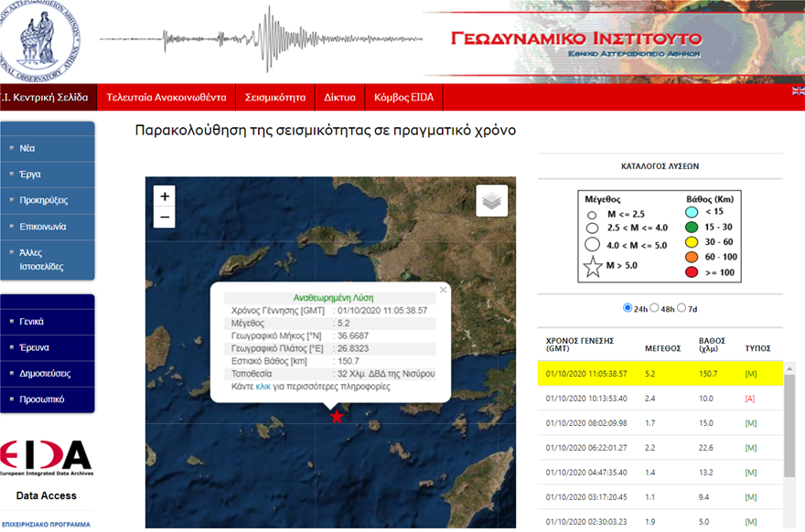This screenshot has width=805, height=532.
Task: Switch language via the British flag icon
Action: (x=798, y=90)
